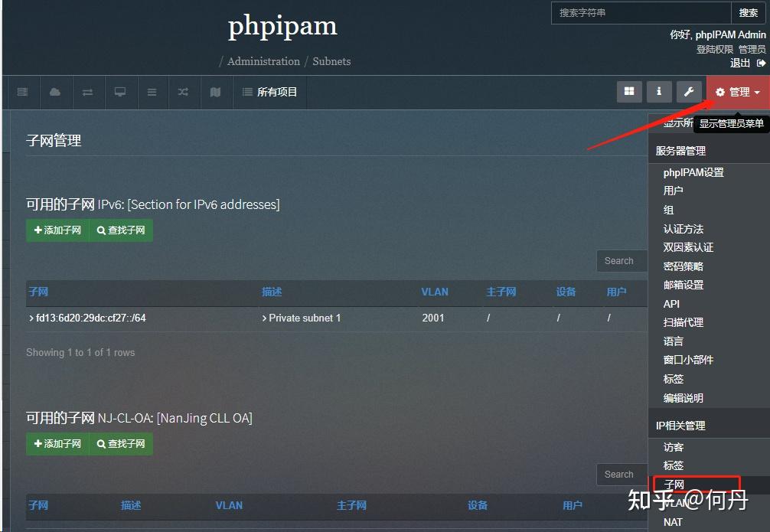This screenshot has width=770, height=532.
Task: Sort NJ-CL-OA table by 子网 column
Action: pos(38,505)
